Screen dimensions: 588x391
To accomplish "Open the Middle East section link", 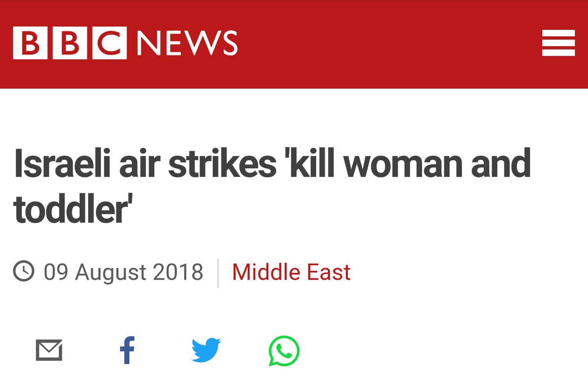I will click(x=291, y=272).
